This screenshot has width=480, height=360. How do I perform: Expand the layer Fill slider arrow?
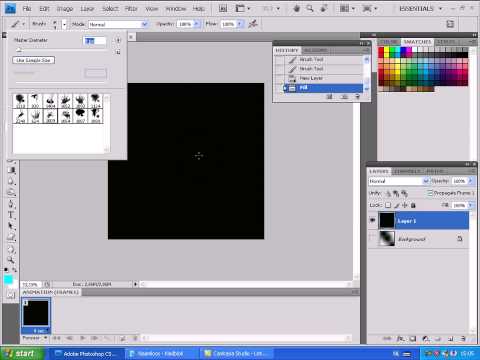[x=470, y=205]
